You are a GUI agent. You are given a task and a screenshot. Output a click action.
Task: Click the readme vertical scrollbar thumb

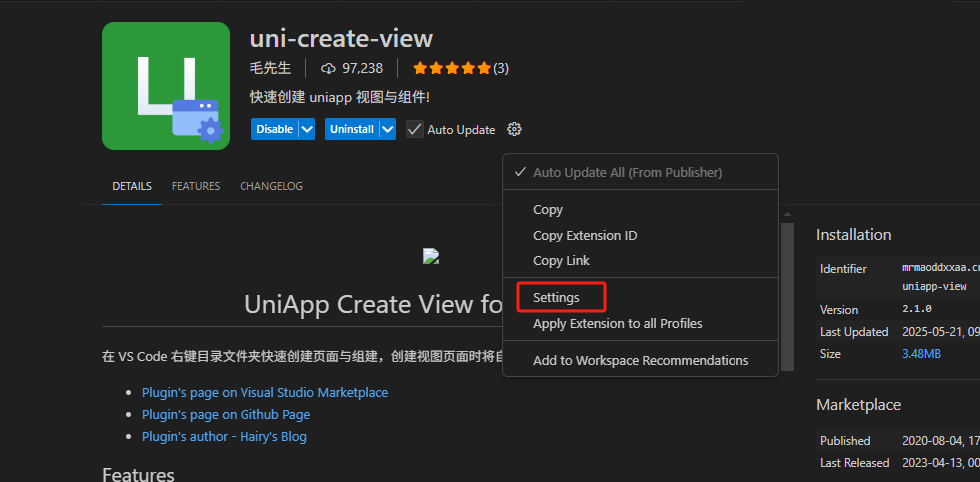(x=788, y=295)
